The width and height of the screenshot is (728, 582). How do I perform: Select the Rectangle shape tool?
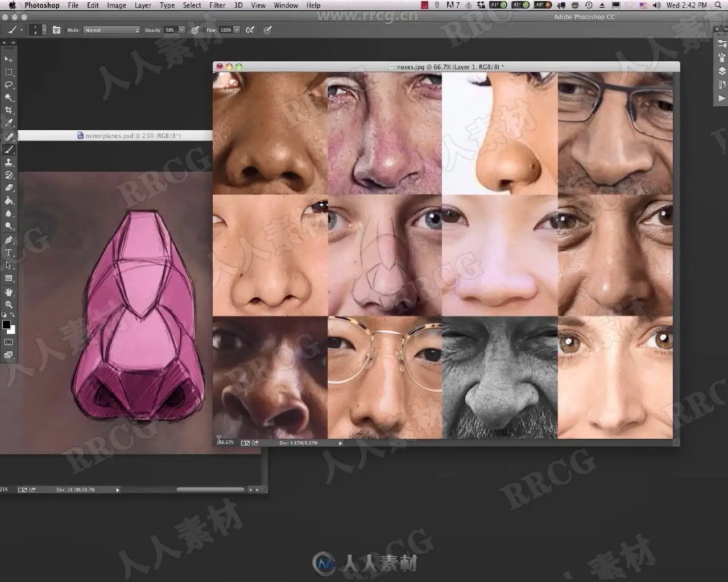point(9,278)
